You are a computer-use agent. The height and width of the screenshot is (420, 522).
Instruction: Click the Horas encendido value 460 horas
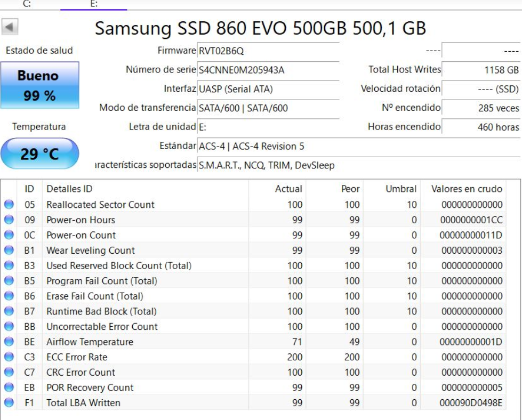pos(481,127)
